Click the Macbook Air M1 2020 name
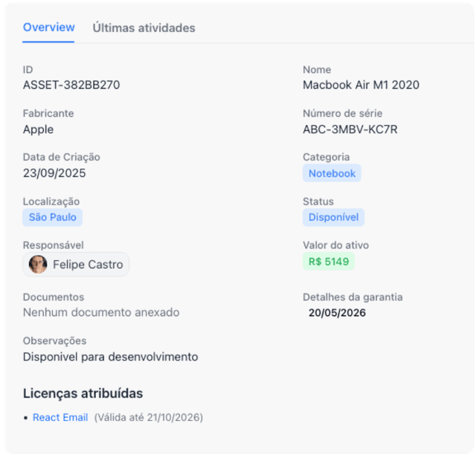The image size is (476, 455). pyautogui.click(x=361, y=85)
